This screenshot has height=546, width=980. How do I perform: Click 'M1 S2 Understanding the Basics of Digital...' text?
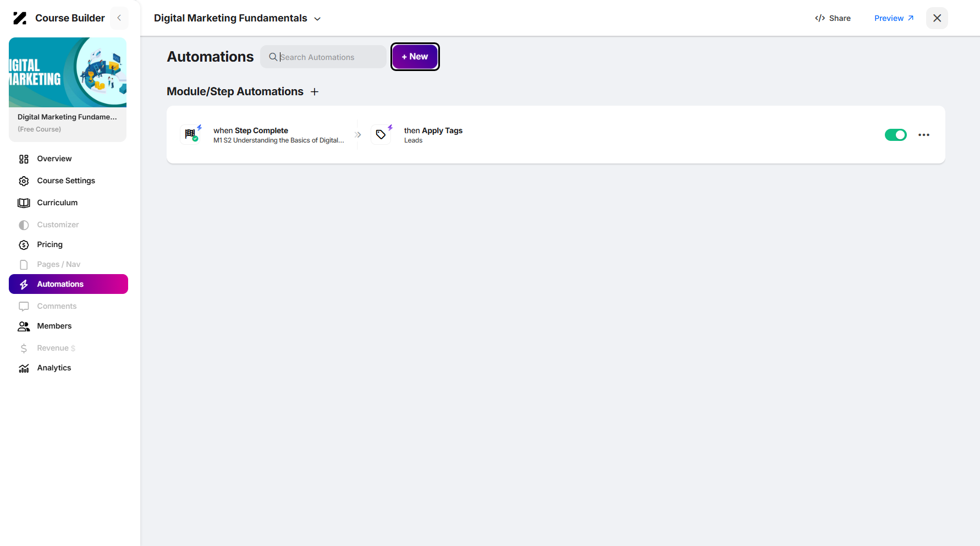tap(279, 140)
